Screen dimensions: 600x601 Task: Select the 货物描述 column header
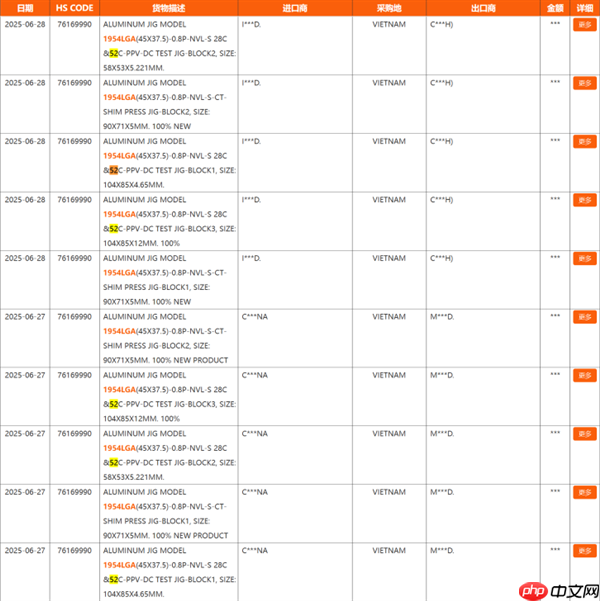click(x=168, y=7)
